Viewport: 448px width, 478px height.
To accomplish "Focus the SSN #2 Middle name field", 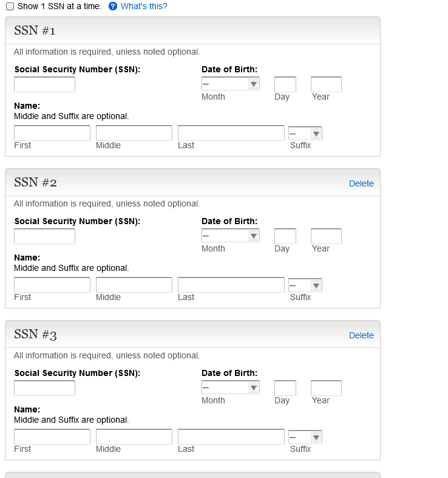I will [134, 285].
